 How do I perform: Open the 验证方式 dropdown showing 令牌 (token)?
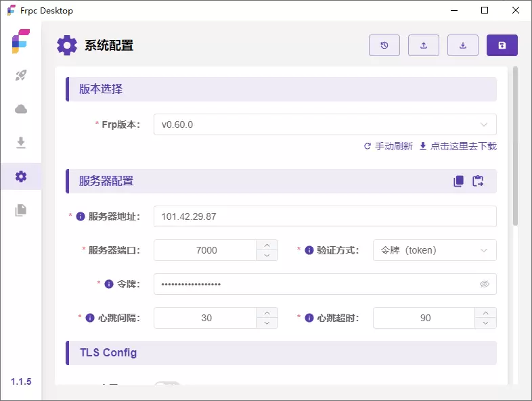435,250
